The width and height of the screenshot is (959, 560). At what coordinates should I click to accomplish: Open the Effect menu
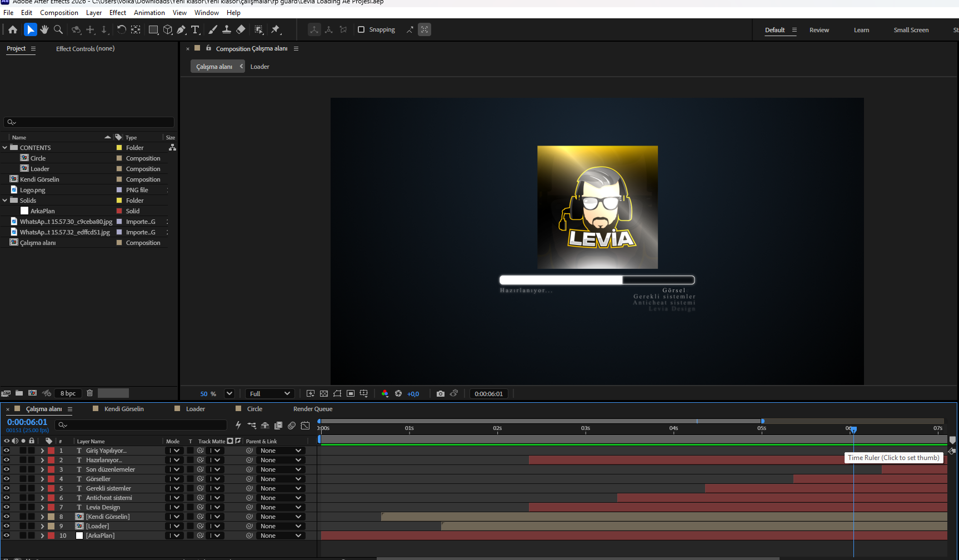pos(118,13)
